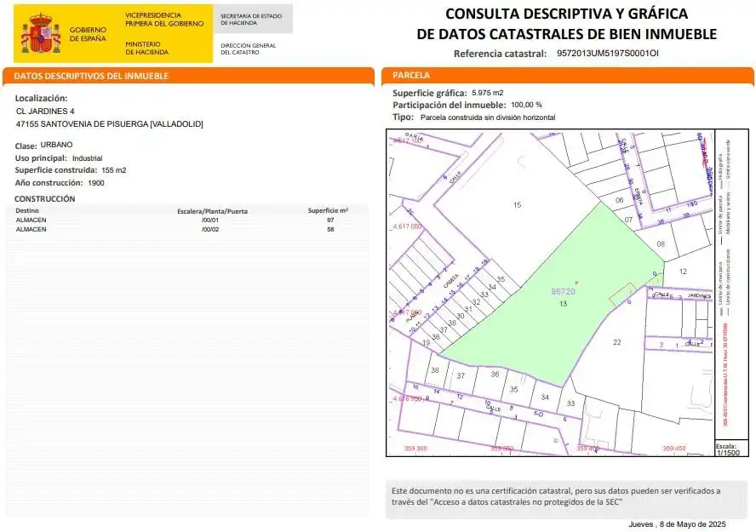Click the 'Referencia catastral:' label
Viewport: 756px width, 532px height.
click(500, 54)
